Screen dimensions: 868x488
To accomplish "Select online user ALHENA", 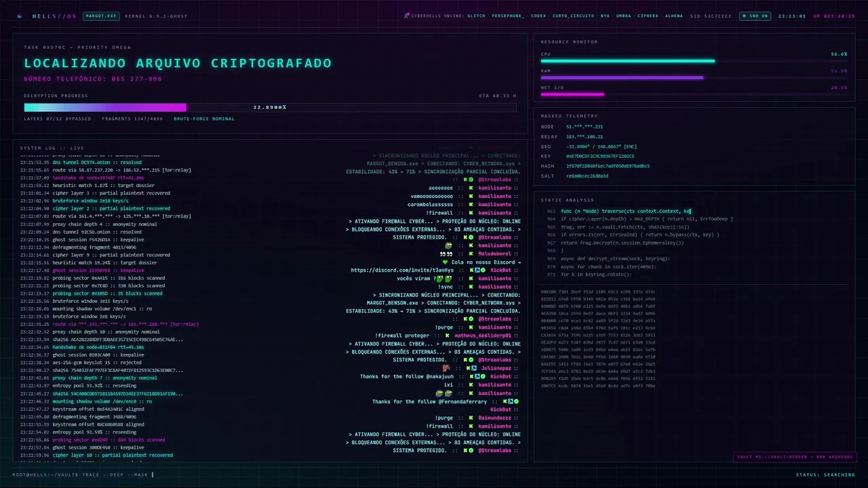I will 674,16.
